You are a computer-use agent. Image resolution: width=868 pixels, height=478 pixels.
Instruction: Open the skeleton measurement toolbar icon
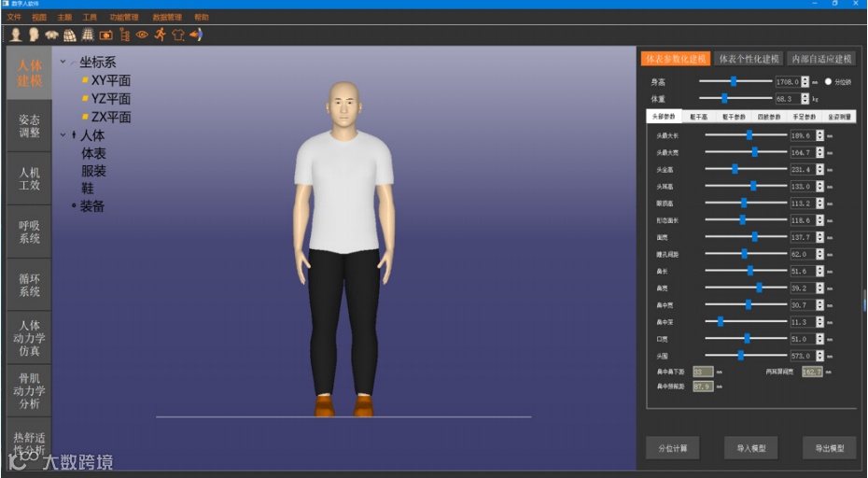coord(124,35)
